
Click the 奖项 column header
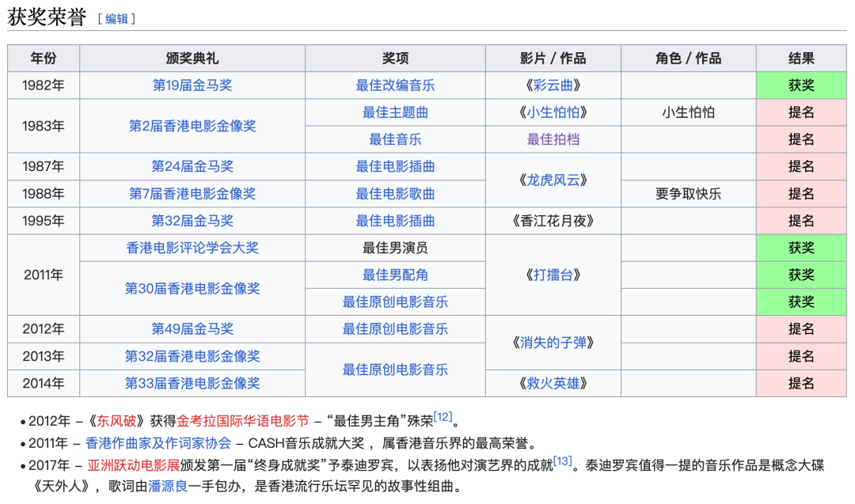pos(395,59)
